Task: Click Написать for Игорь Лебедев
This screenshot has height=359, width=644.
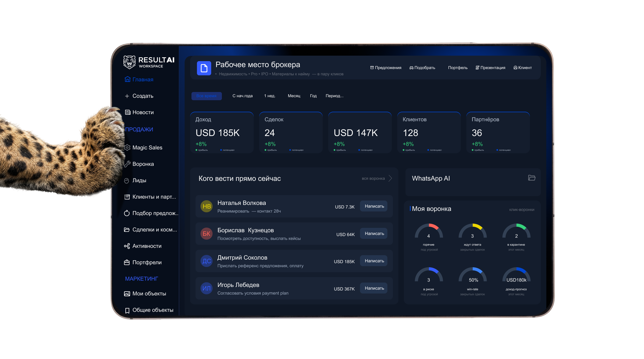Action: [374, 288]
